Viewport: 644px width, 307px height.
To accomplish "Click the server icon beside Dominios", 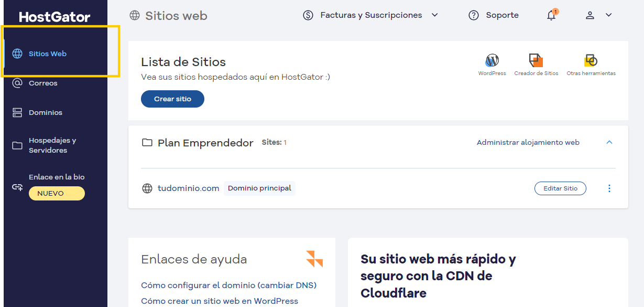I will coord(17,112).
